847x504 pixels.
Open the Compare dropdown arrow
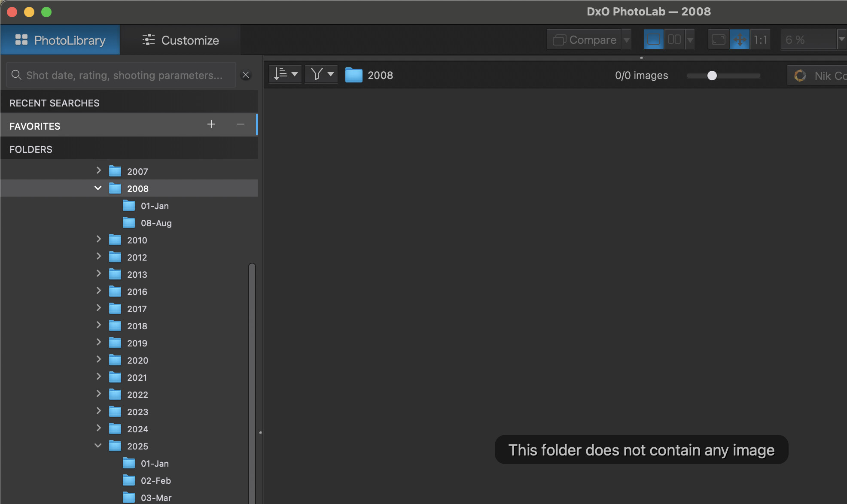[627, 40]
